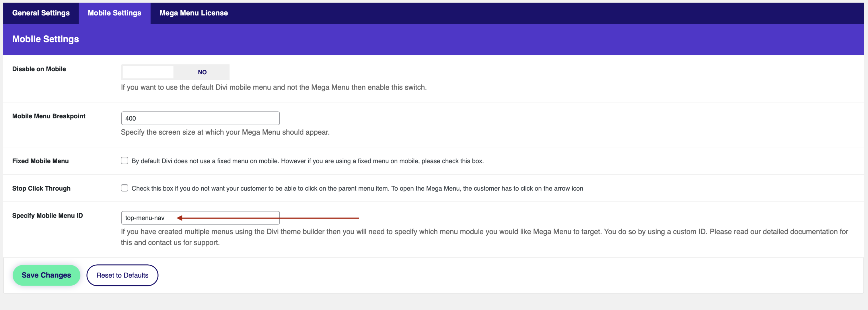Switch to Mega Menu License tab

[193, 13]
